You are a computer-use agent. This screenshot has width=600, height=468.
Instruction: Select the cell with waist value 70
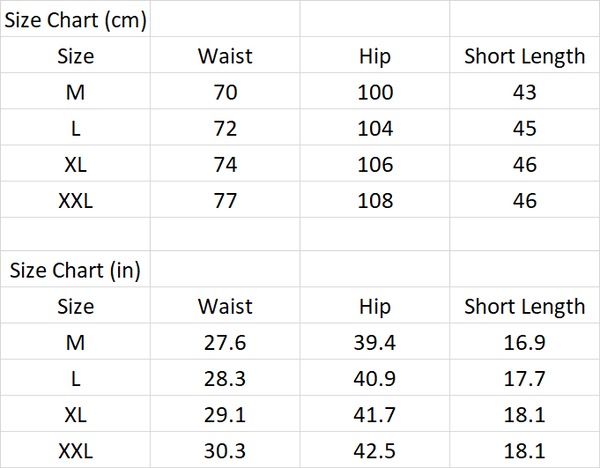[225, 91]
